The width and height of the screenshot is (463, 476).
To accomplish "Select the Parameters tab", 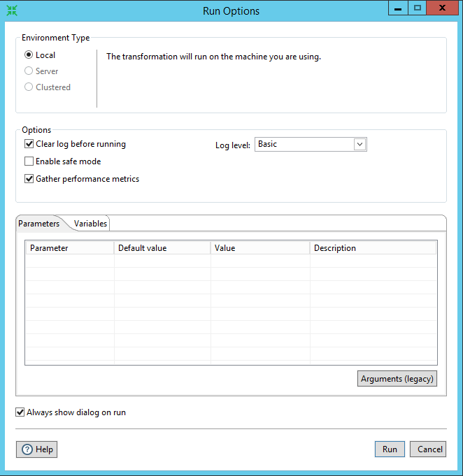I will pyautogui.click(x=39, y=224).
